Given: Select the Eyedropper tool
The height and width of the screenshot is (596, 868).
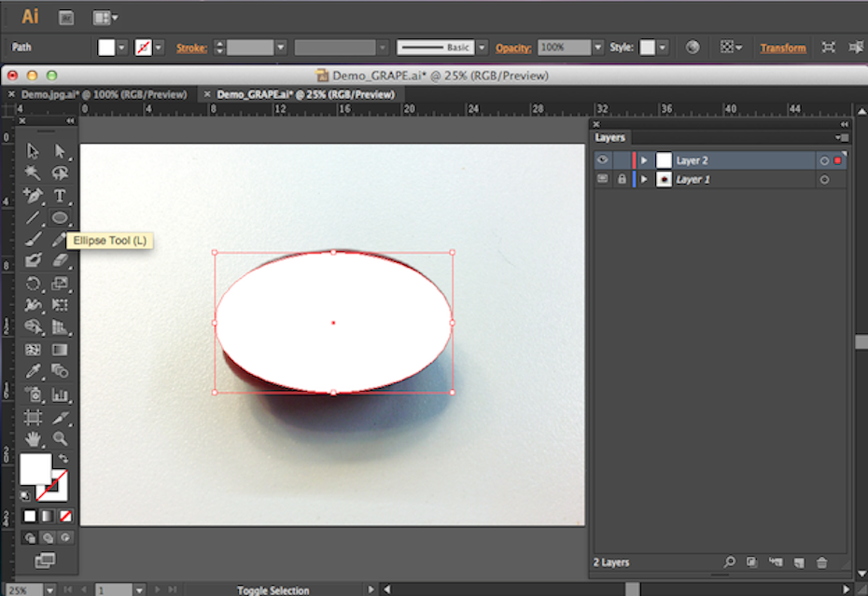Looking at the screenshot, I should tap(34, 371).
